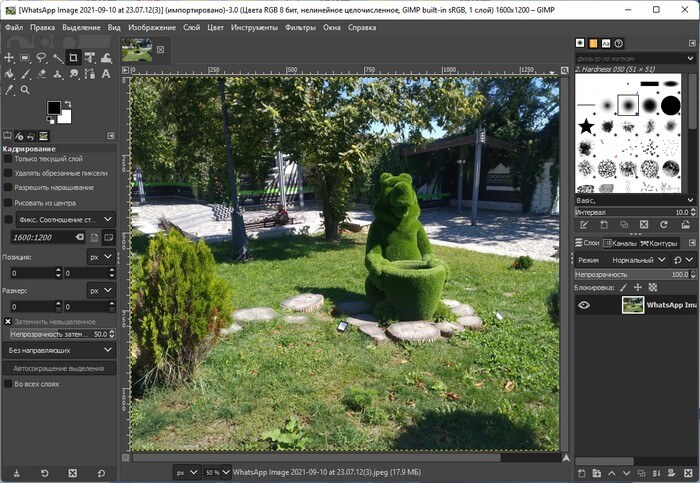
Task: Select the Crop tool
Action: 74,58
